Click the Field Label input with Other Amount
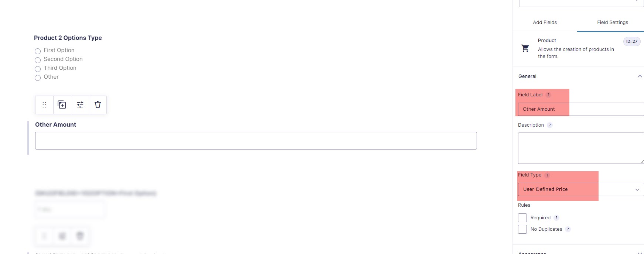 pos(581,109)
